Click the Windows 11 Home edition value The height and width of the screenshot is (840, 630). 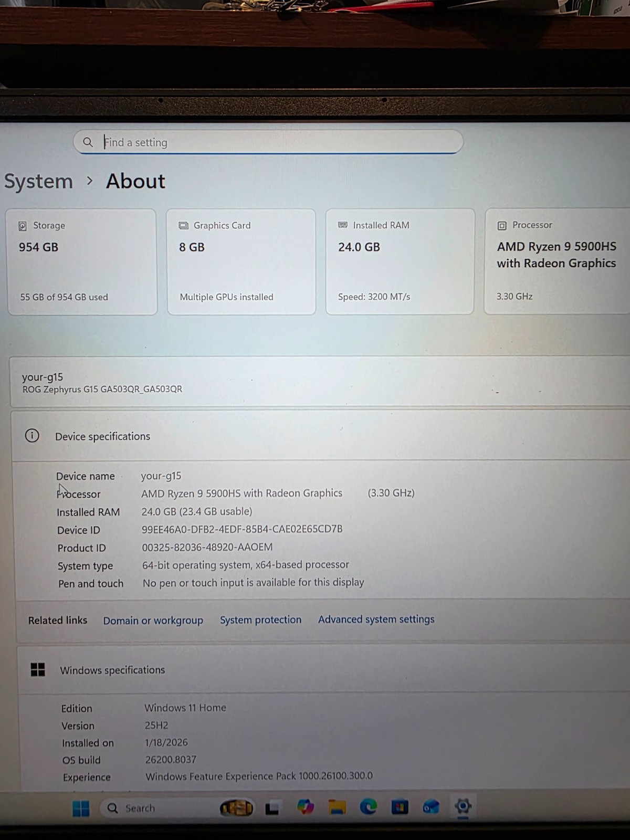pyautogui.click(x=185, y=708)
